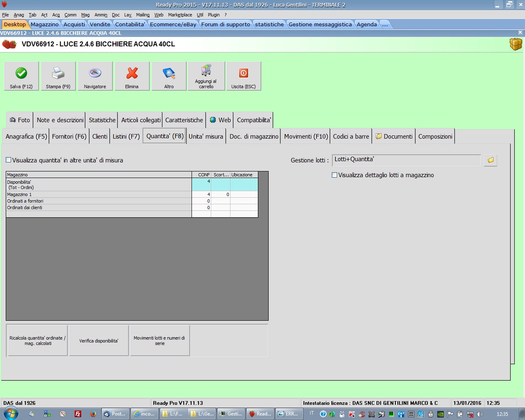Select the CONF column header in the table
Viewport: 525px width, 420px height.
[201, 175]
